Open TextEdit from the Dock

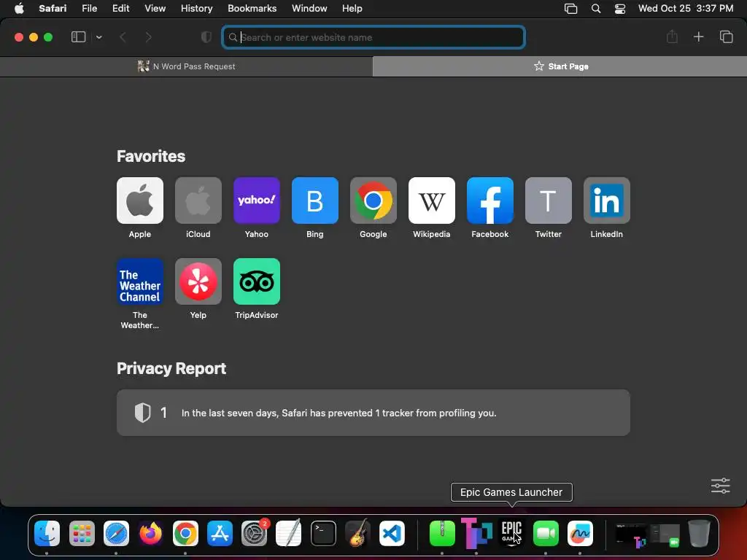point(289,533)
